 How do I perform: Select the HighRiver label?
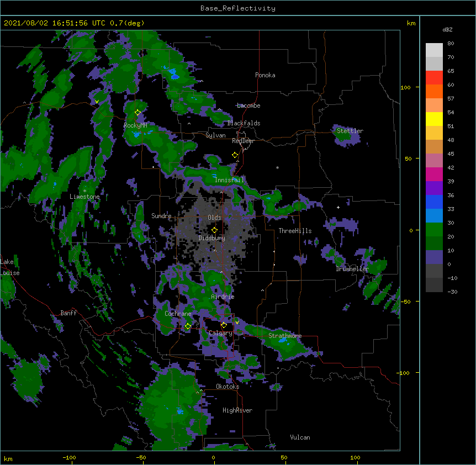point(237,410)
